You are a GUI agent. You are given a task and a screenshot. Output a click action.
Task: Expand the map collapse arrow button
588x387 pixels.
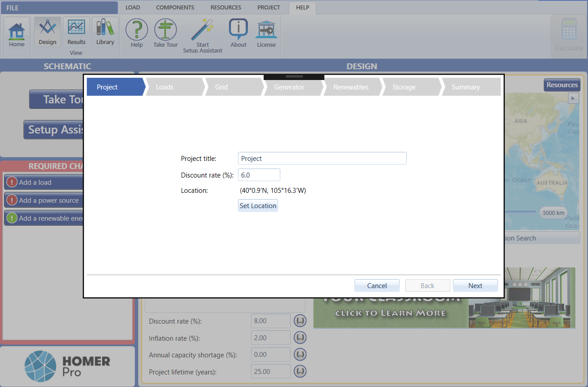tap(573, 98)
